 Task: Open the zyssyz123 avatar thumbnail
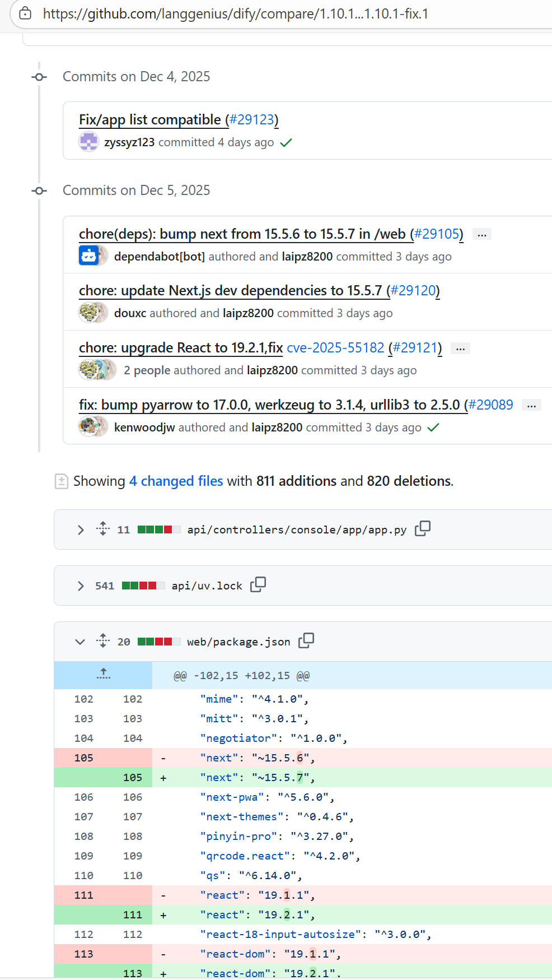tap(88, 142)
